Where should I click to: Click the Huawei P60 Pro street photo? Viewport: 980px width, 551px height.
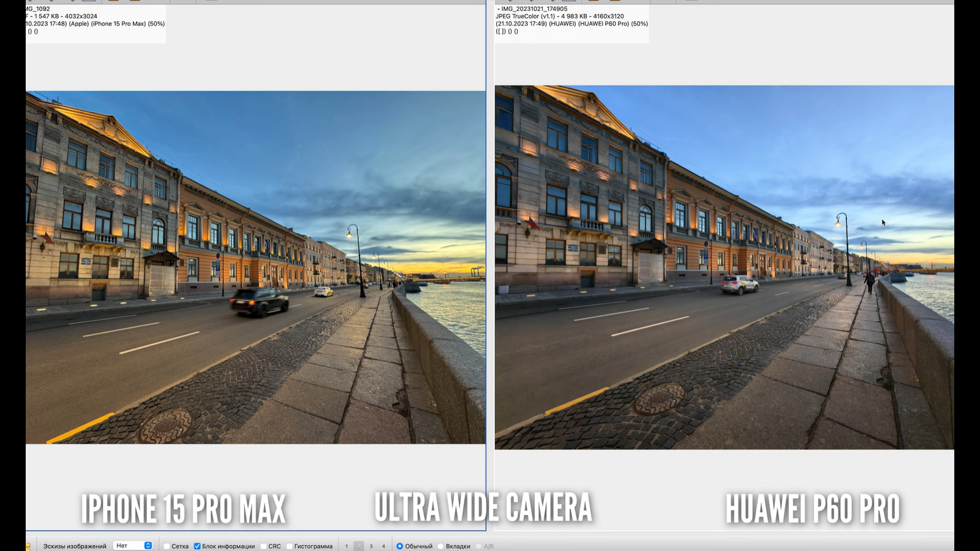click(x=725, y=268)
